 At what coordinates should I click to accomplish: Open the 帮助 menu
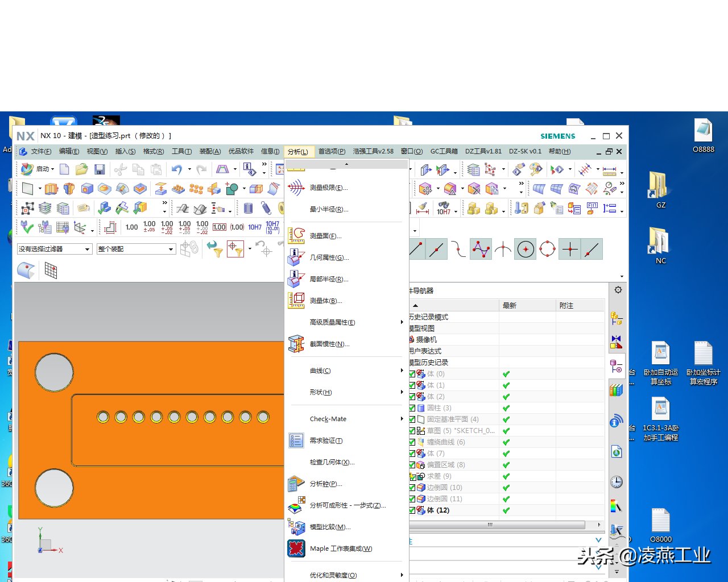pyautogui.click(x=559, y=151)
